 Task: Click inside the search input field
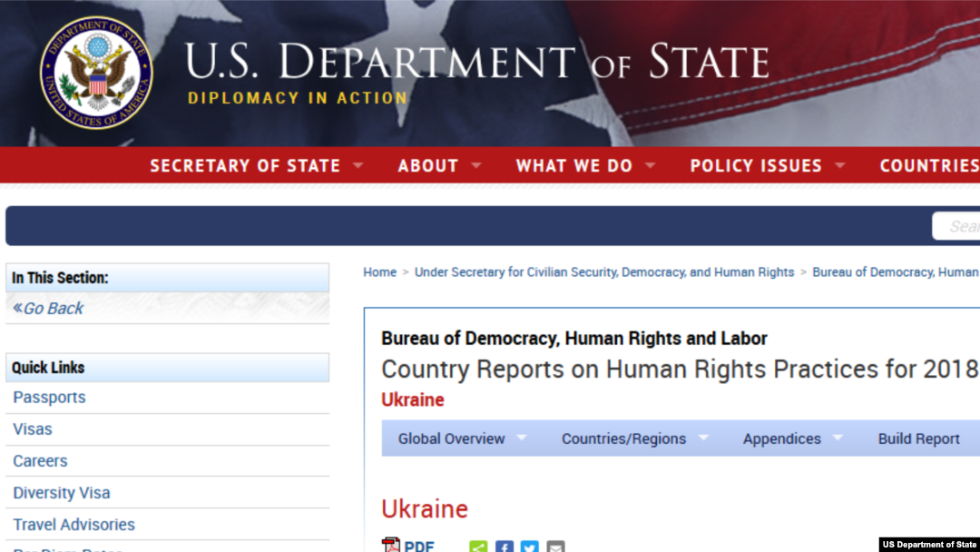pos(956,226)
